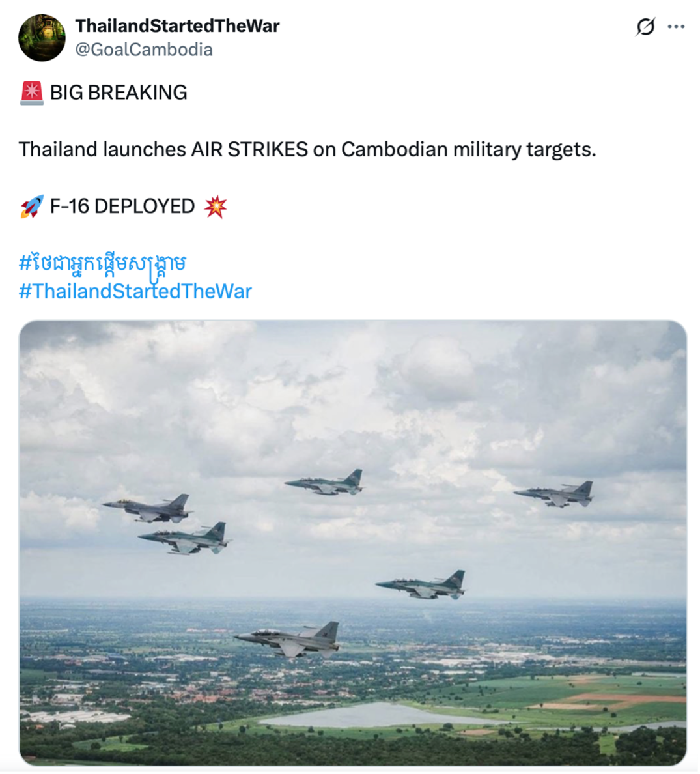Viewport: 700px width, 774px height.
Task: Click the top-center jet in formation
Action: pyautogui.click(x=326, y=483)
